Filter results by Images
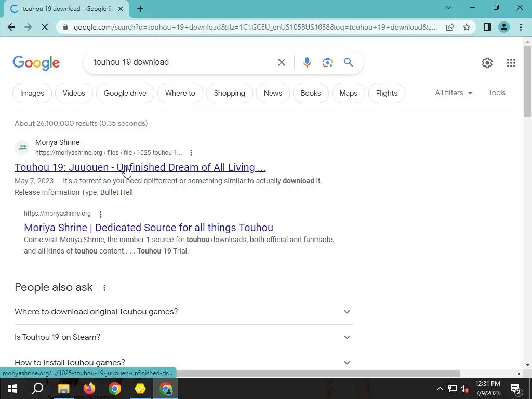The height and width of the screenshot is (399, 532). click(32, 93)
